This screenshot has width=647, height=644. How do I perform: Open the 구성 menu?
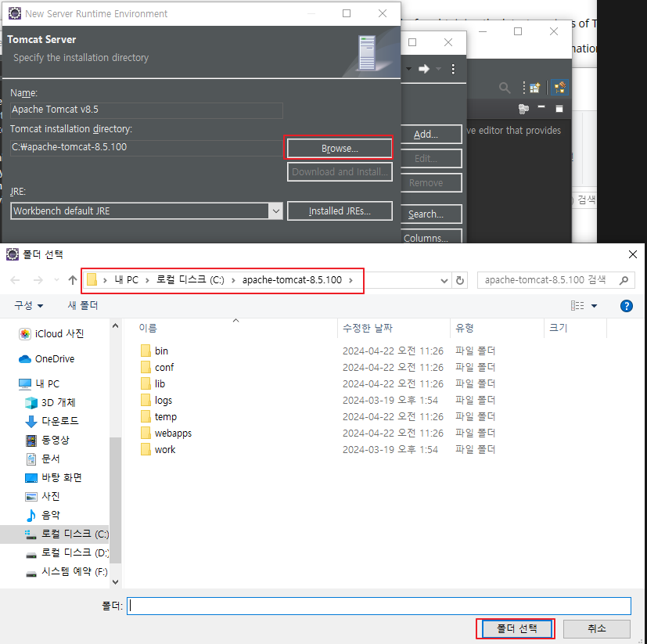tap(28, 305)
